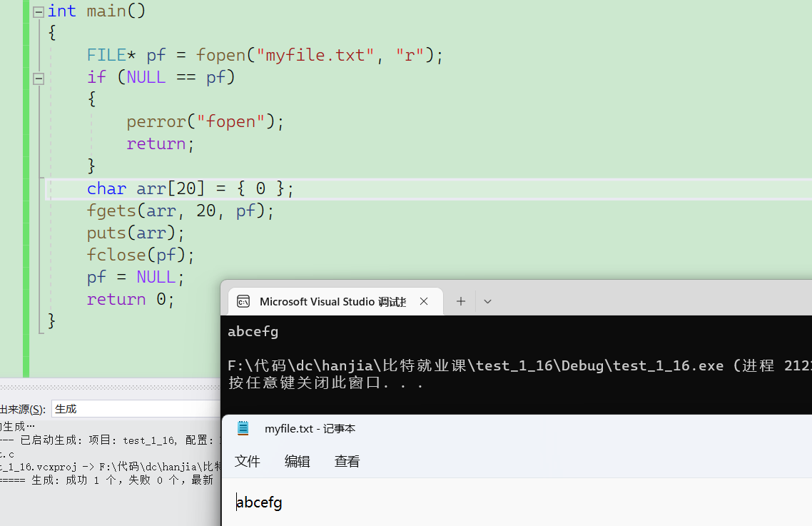
Task: Click the 生成 output source combo box
Action: pyautogui.click(x=136, y=409)
